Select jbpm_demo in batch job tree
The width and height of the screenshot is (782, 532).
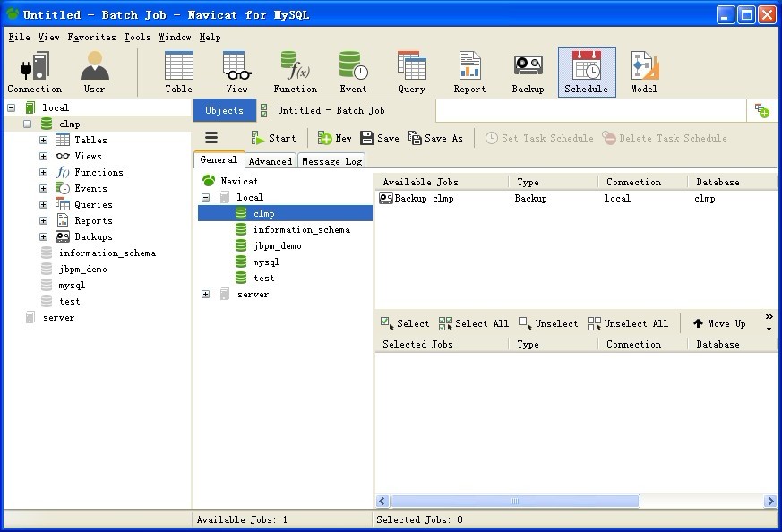tap(278, 245)
